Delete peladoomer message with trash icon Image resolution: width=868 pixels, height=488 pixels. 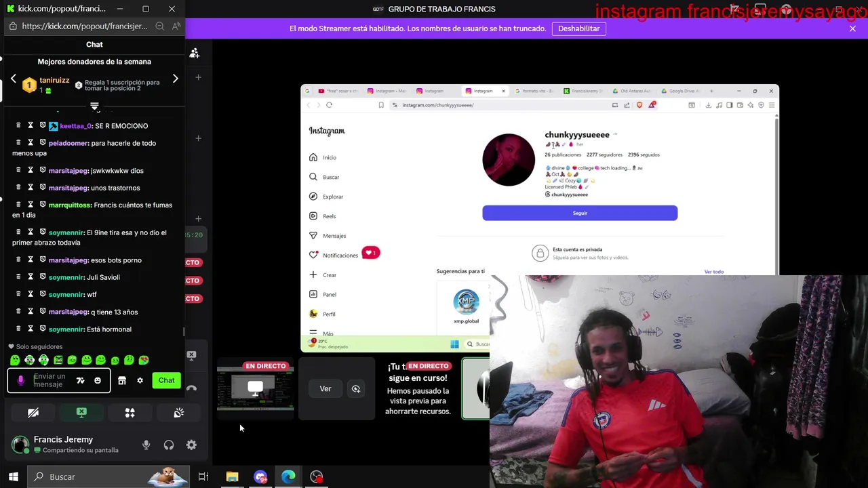(18, 143)
